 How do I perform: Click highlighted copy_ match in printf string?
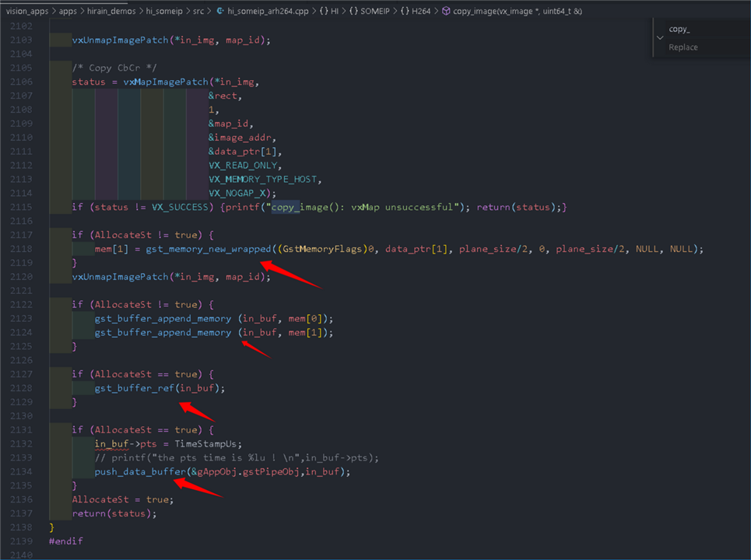pyautogui.click(x=286, y=207)
